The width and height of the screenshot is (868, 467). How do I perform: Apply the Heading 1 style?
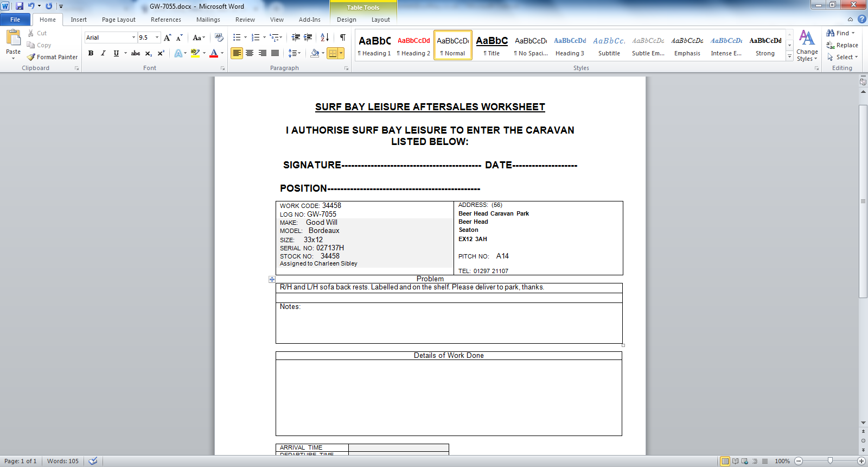pos(374,45)
